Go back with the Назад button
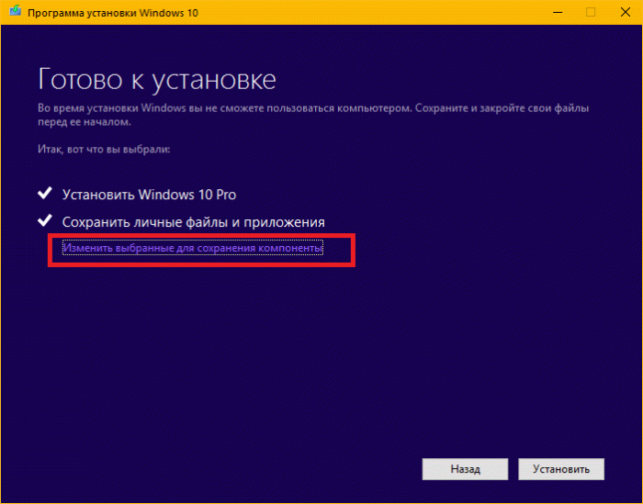The image size is (643, 504). point(465,469)
